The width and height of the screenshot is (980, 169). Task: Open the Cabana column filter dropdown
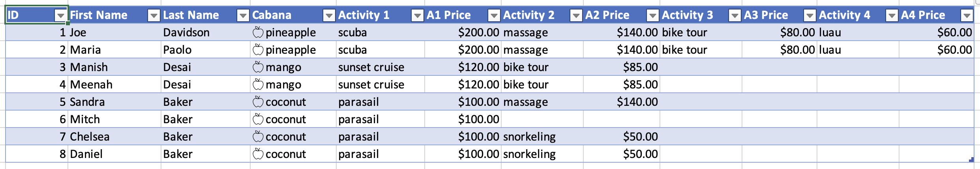click(x=329, y=15)
